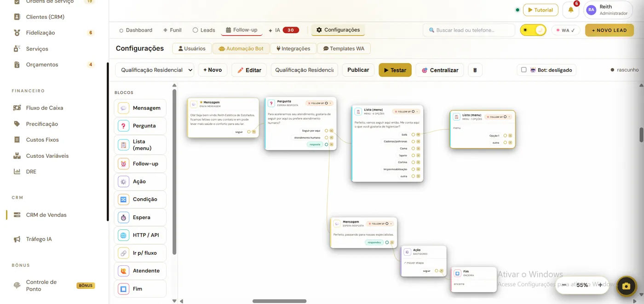Select the Espera block icon
This screenshot has width=644, height=304.
pos(123,217)
